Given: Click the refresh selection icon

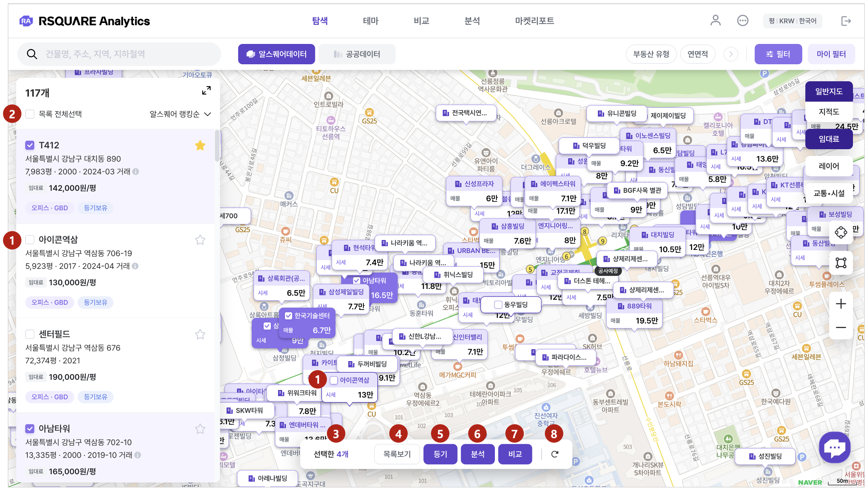Looking at the screenshot, I should pos(555,454).
